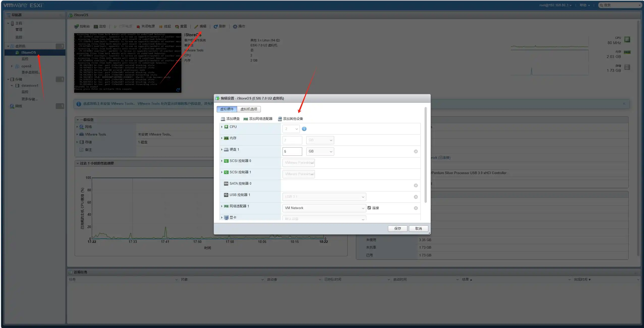This screenshot has width=644, height=328.
Task: Click the hard disk size input field
Action: (292, 151)
